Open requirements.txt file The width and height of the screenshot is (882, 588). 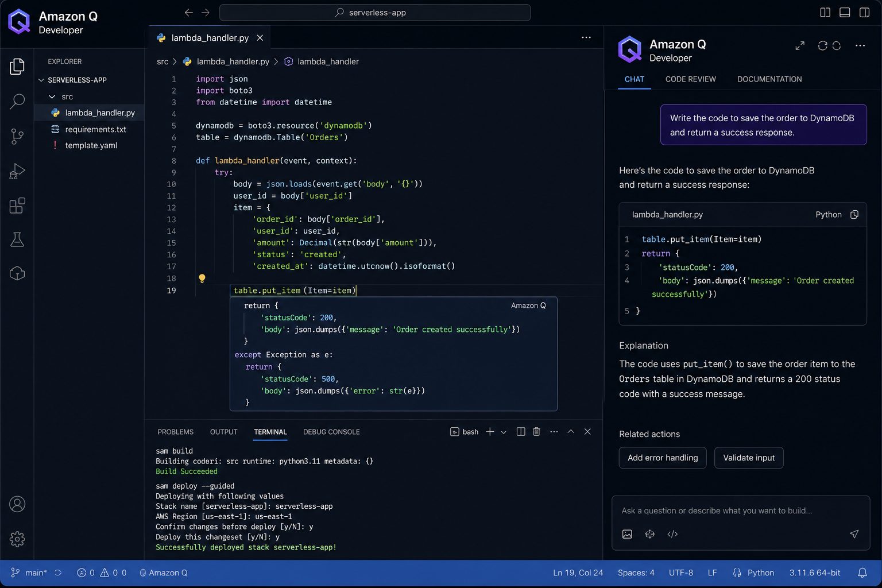[89, 129]
